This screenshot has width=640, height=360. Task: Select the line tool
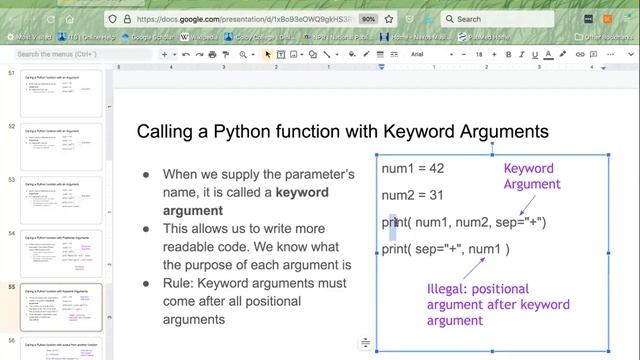click(x=327, y=54)
